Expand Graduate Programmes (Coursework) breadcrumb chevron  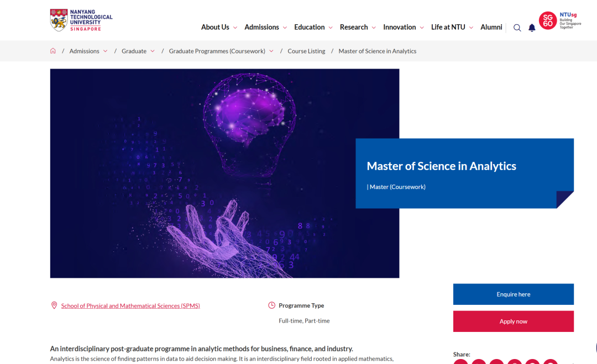(271, 51)
